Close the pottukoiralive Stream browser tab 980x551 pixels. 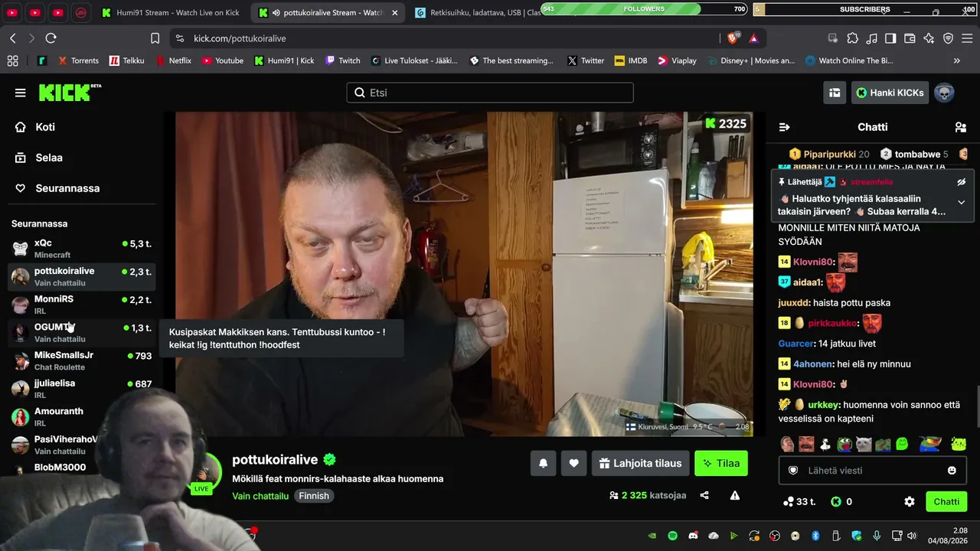point(394,13)
